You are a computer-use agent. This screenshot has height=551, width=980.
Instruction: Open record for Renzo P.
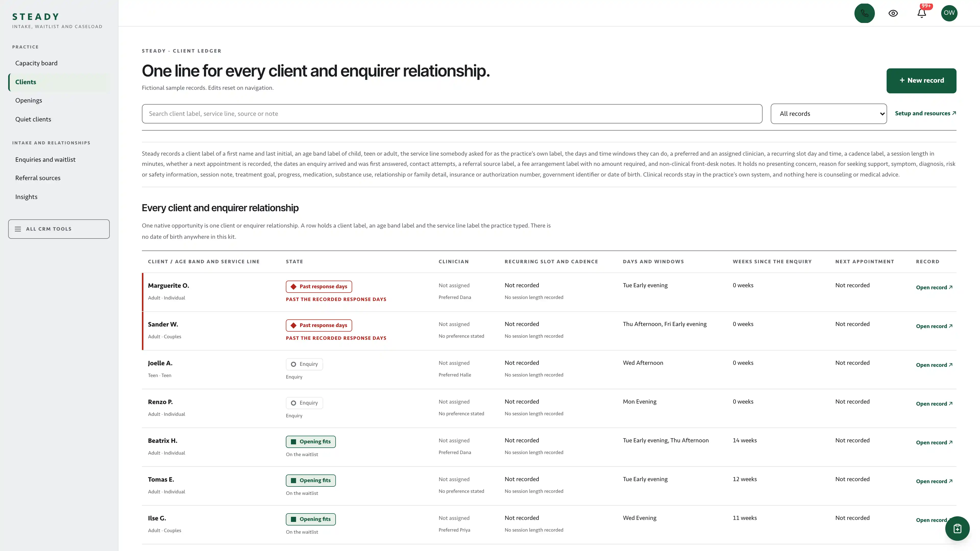(x=934, y=404)
